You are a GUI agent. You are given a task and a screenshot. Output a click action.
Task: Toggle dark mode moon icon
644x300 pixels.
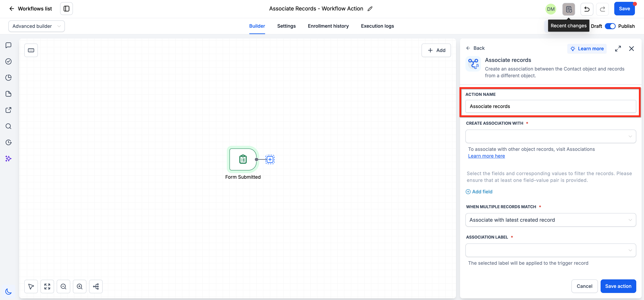click(8, 292)
